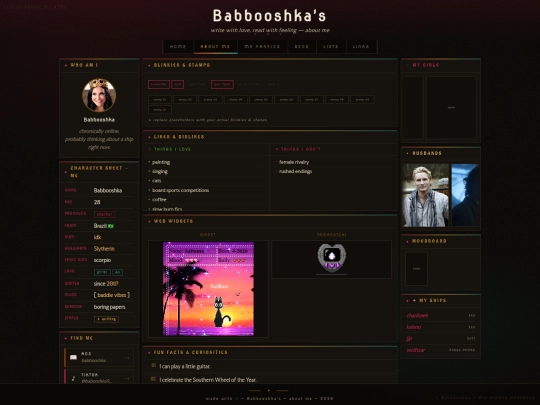Screen dimensions: 540x405
Task: Click the 'Who Am I' panel heading
Action: (x=84, y=65)
